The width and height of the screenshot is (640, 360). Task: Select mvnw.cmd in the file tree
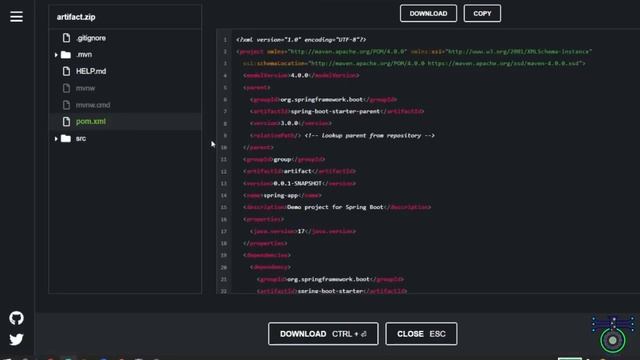(93, 105)
